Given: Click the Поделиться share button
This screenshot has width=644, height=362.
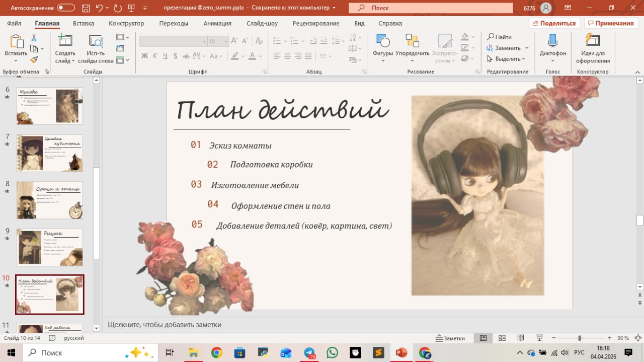Looking at the screenshot, I should click(554, 23).
